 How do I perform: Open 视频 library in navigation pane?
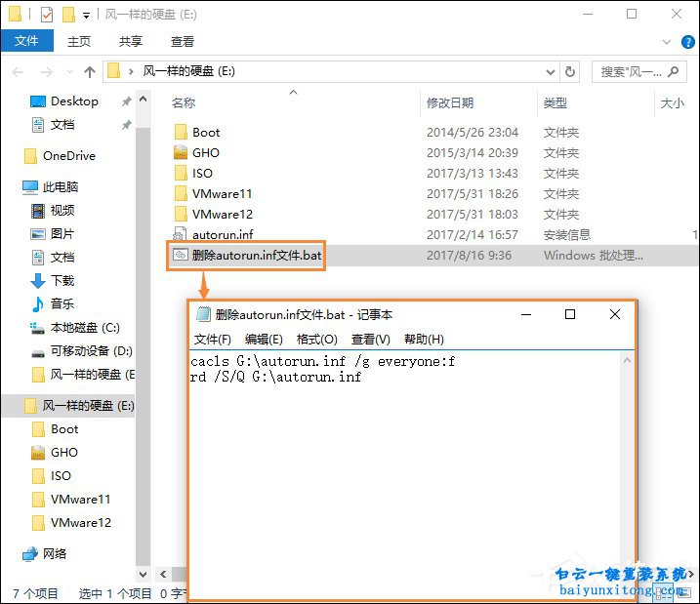(62, 211)
